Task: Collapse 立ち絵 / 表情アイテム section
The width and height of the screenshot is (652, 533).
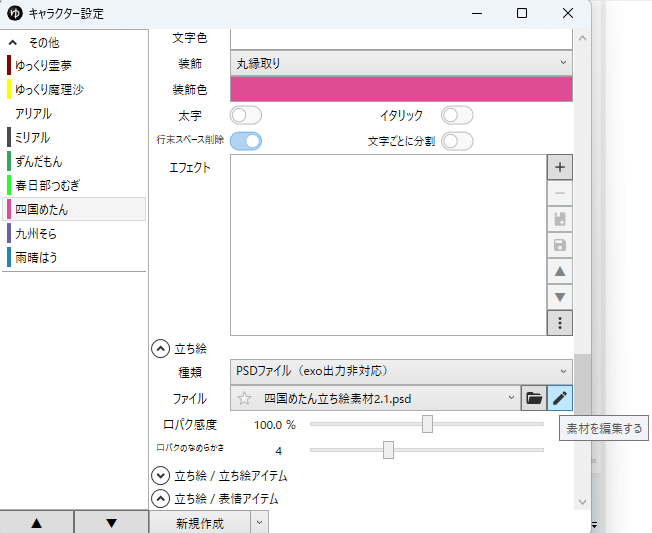Action: pyautogui.click(x=161, y=498)
